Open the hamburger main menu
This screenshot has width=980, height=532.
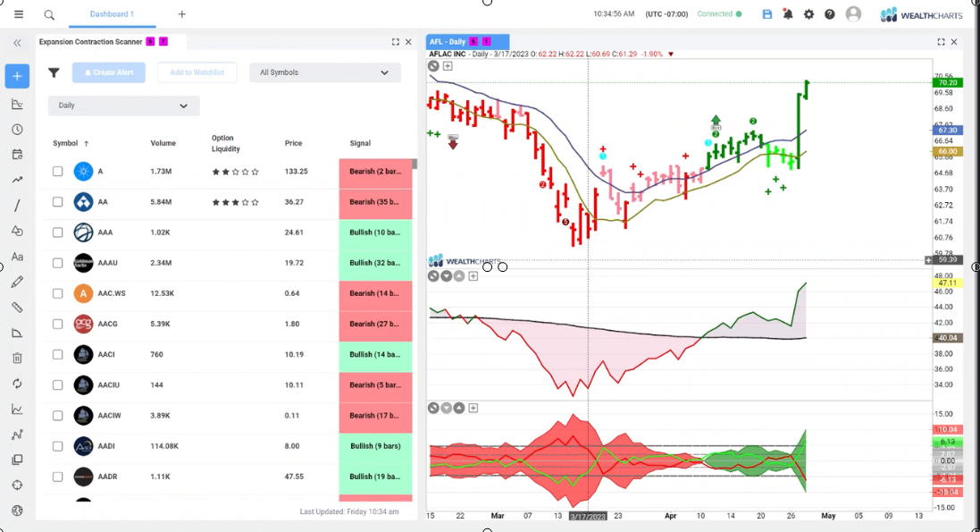(x=19, y=14)
